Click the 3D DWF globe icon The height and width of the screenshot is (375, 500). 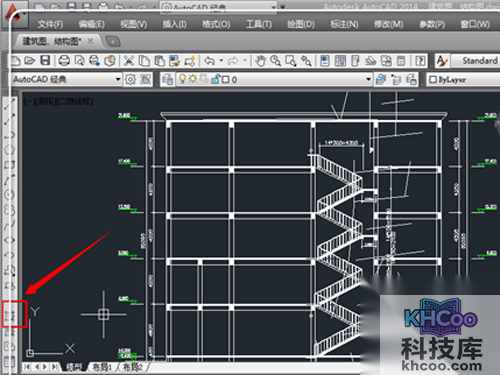[110, 61]
